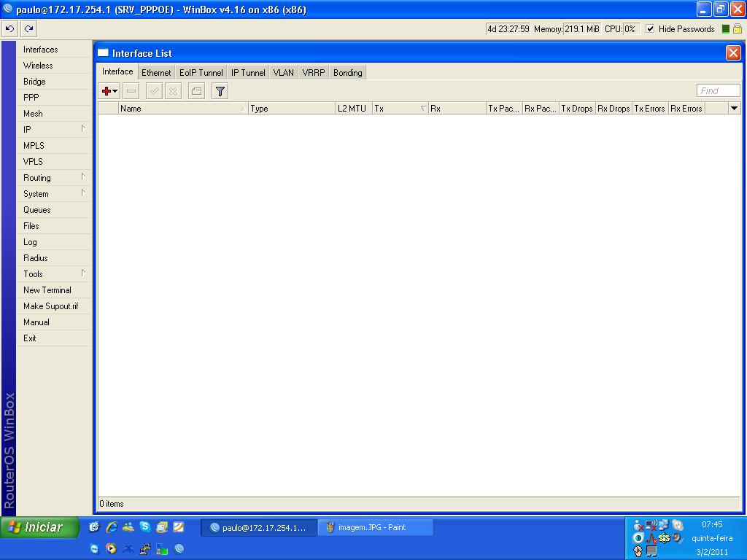
Task: Open the column selection dropdown arrow
Action: (x=734, y=109)
